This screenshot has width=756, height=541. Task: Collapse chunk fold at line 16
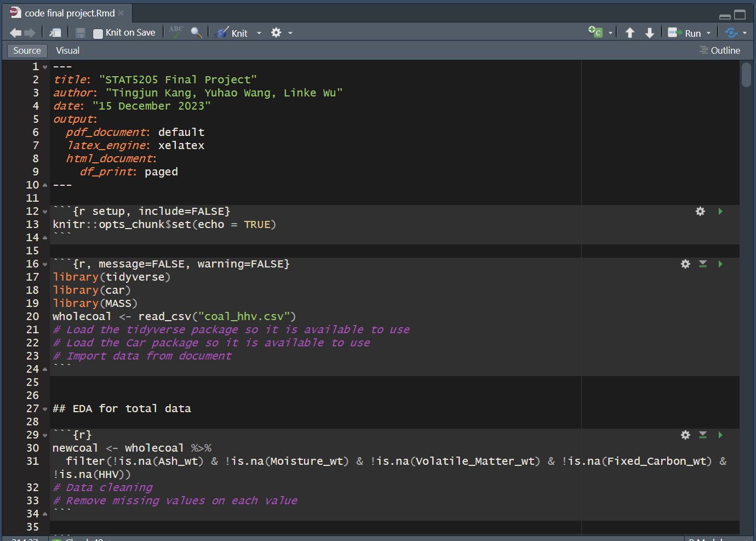click(45, 264)
